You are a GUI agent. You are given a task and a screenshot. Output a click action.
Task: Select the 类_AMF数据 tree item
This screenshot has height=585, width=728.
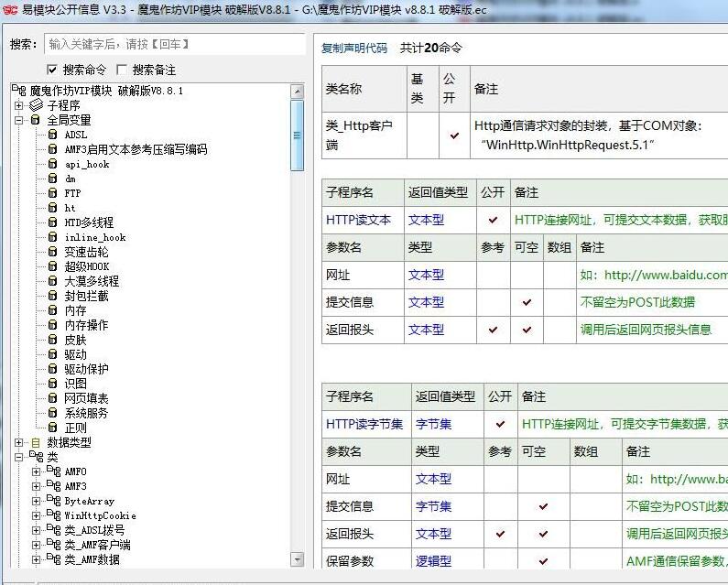(x=92, y=559)
